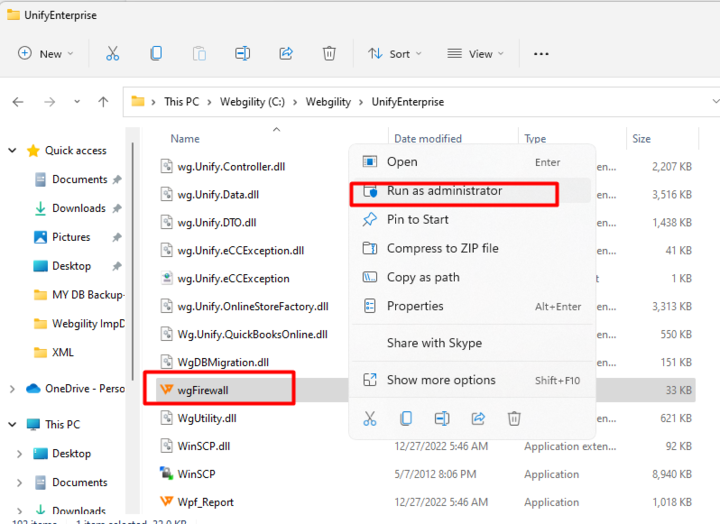Expand the This PC tree node
This screenshot has height=524, width=720.
click(13, 424)
